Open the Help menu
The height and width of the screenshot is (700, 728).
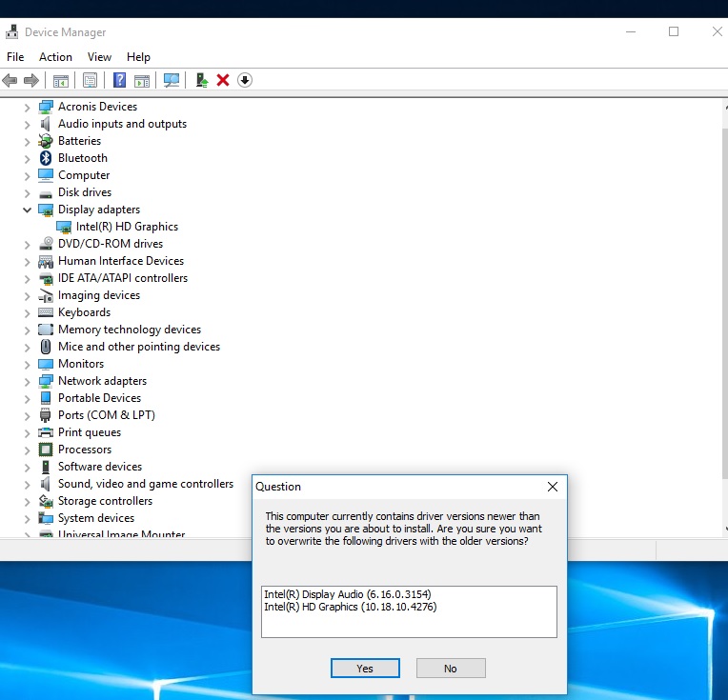(x=138, y=57)
